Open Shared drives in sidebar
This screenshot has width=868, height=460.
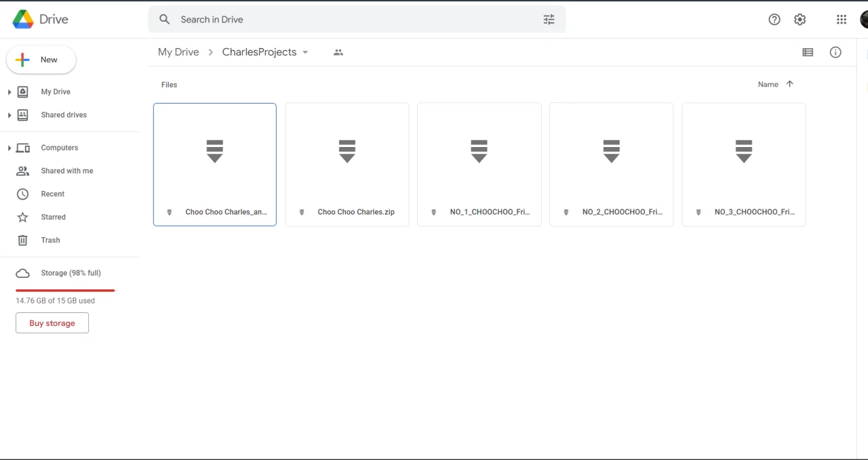(x=64, y=115)
